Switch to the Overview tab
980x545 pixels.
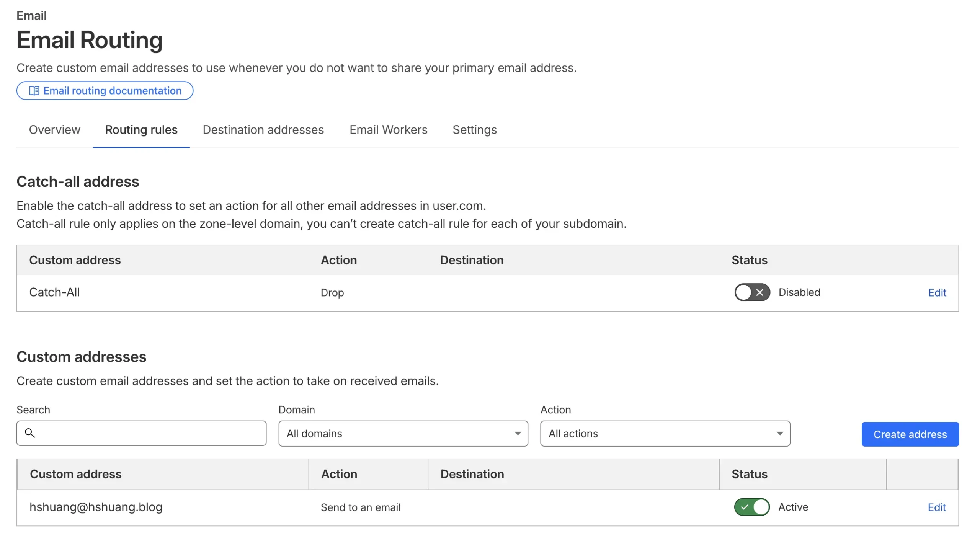tap(54, 130)
